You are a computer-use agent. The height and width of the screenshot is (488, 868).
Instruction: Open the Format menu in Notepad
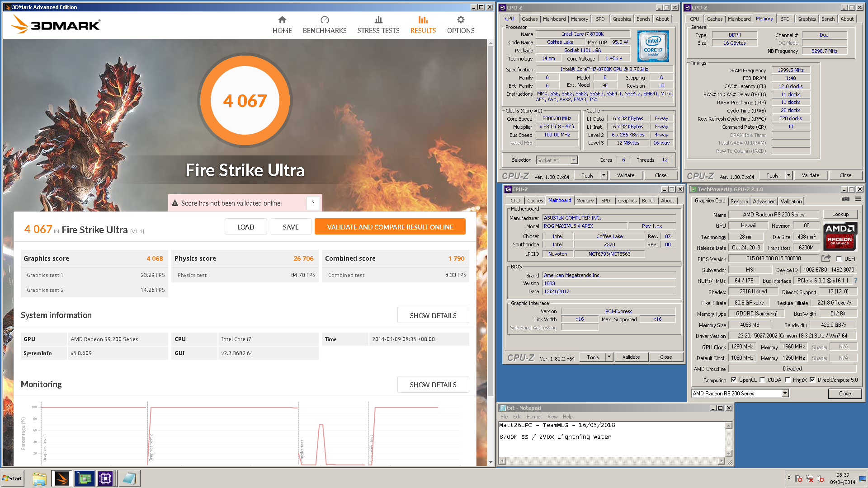[x=534, y=417]
